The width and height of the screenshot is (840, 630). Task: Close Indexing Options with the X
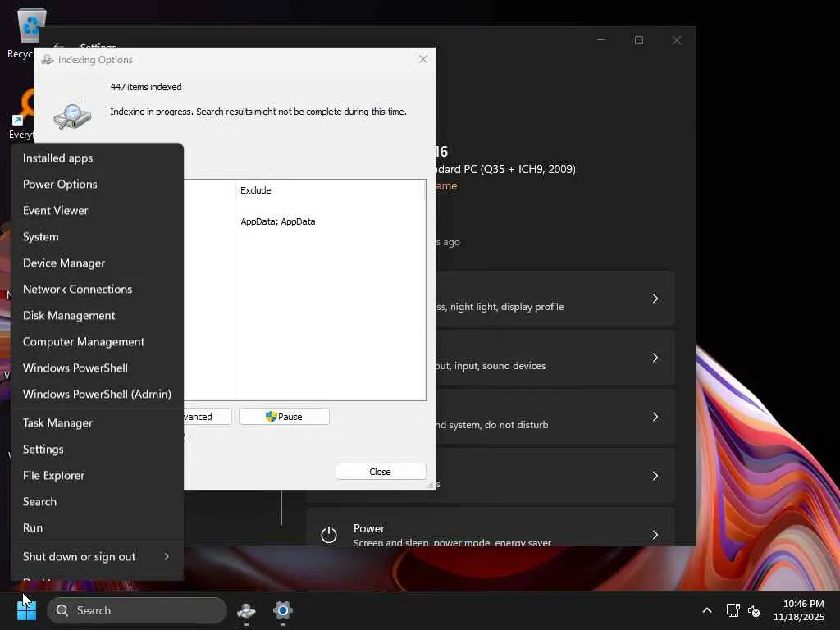(423, 59)
